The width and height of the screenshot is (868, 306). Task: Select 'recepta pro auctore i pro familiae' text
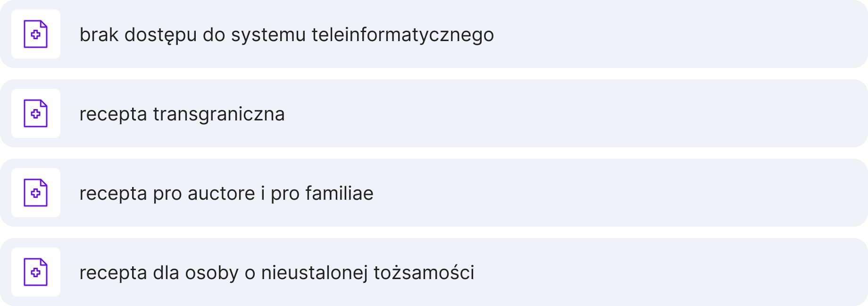point(226,194)
